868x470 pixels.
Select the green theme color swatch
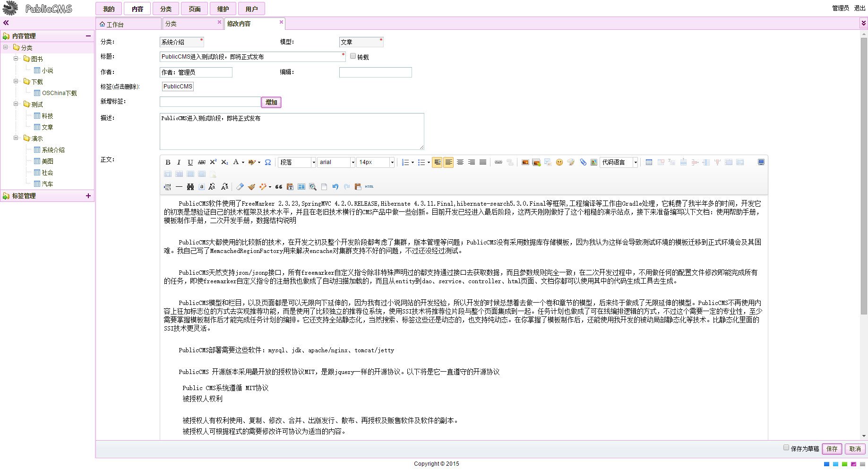(x=844, y=464)
